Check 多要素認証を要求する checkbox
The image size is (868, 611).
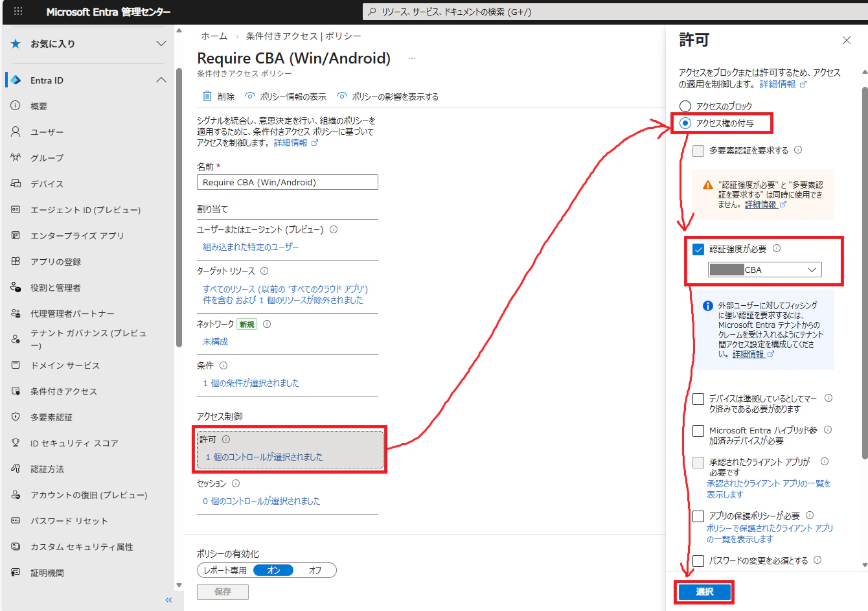[x=698, y=150]
